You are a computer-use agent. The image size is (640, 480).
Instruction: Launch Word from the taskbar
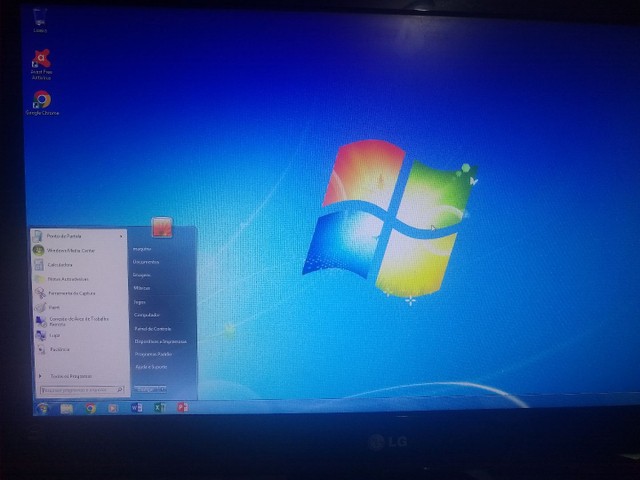point(136,407)
